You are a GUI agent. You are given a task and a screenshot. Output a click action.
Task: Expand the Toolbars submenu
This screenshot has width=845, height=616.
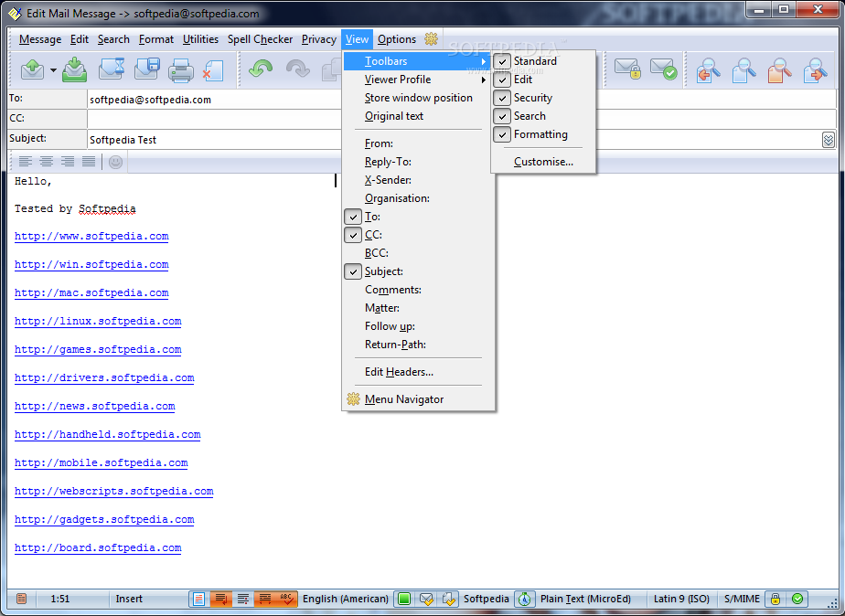click(418, 61)
